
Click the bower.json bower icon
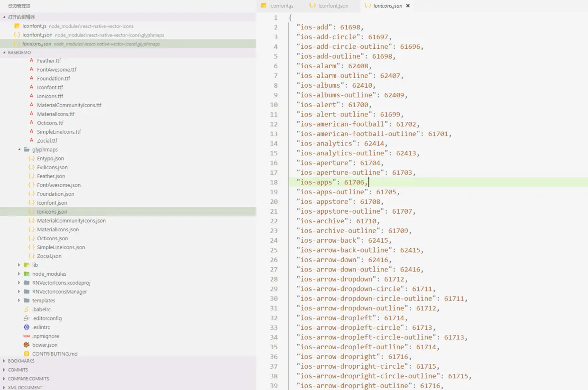27,345
